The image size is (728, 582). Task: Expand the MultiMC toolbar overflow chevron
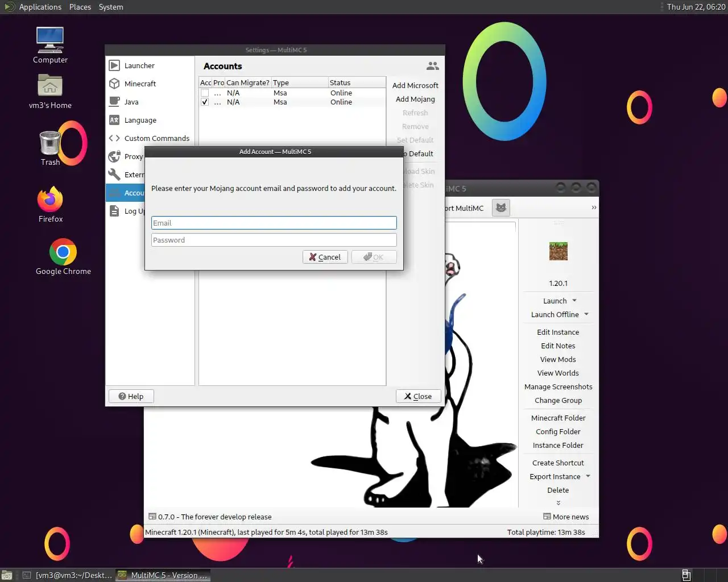(x=594, y=207)
